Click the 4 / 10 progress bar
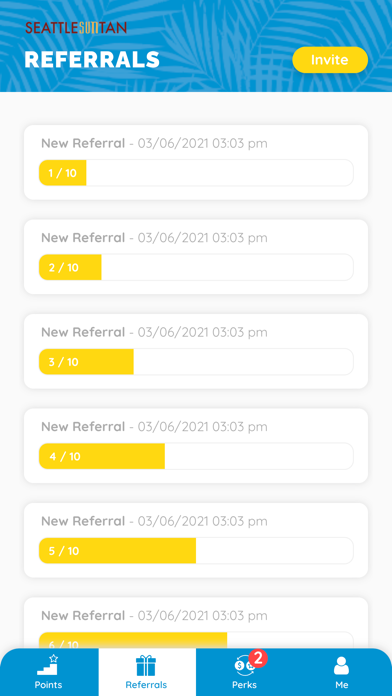 (x=196, y=456)
